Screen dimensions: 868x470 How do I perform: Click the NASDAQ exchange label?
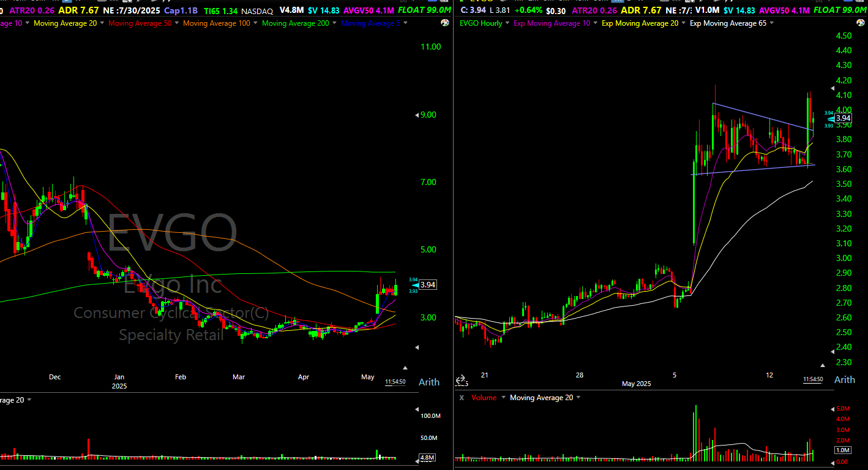[257, 11]
